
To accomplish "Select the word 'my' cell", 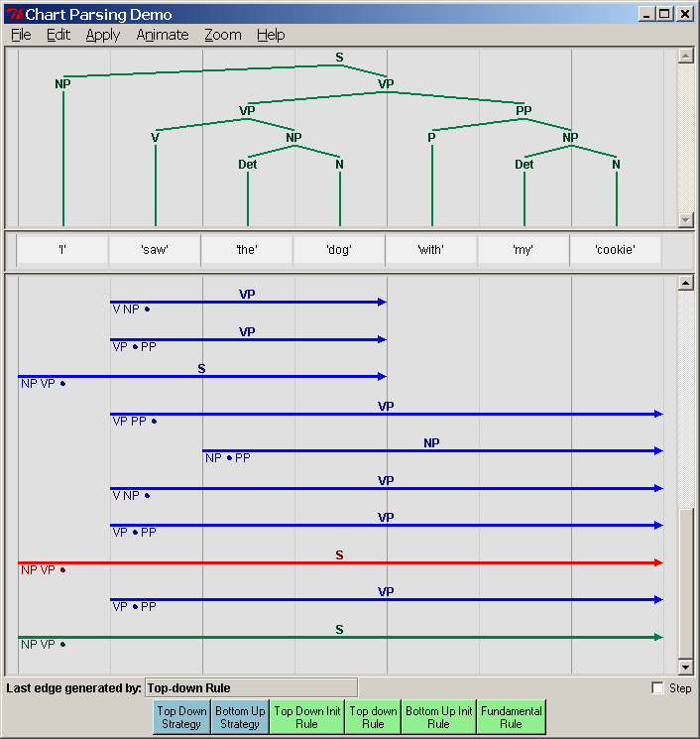I will pos(524,249).
